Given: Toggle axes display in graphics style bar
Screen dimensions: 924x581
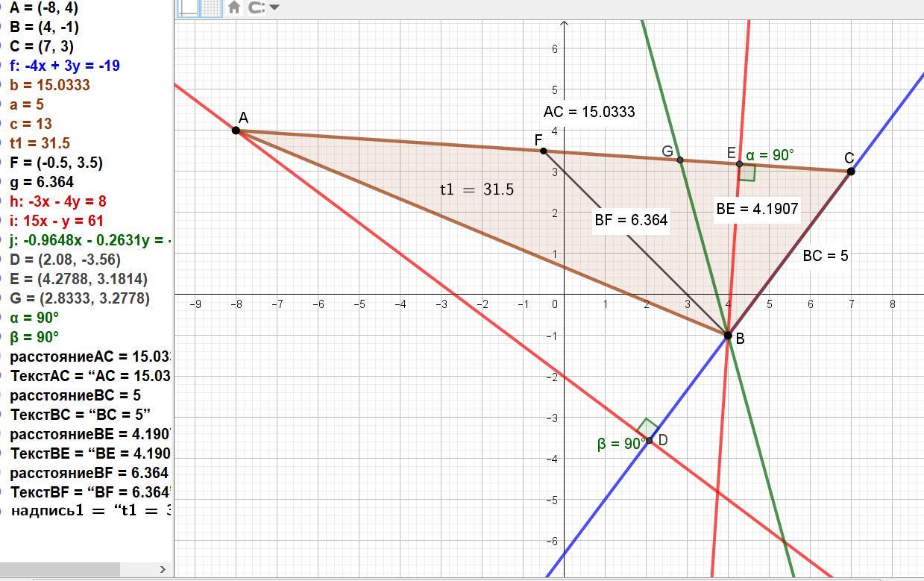Looking at the screenshot, I should (x=188, y=7).
